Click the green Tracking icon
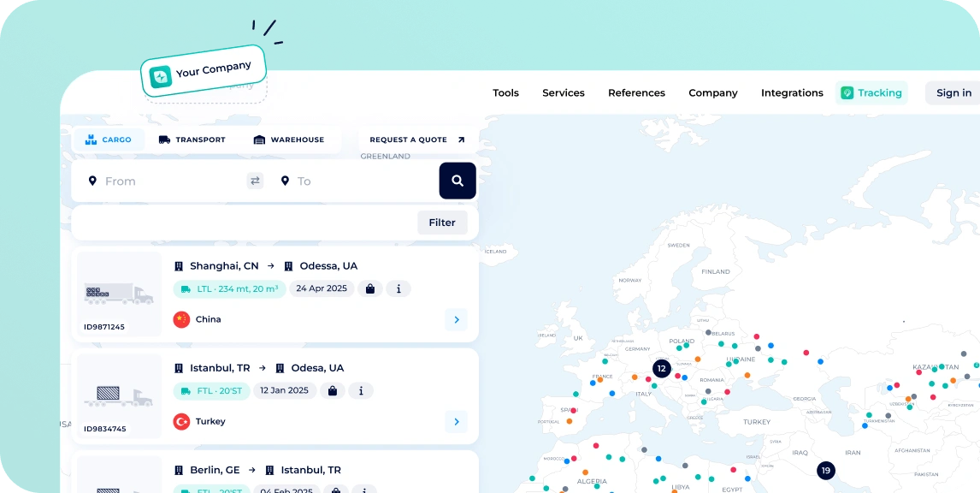 847,92
